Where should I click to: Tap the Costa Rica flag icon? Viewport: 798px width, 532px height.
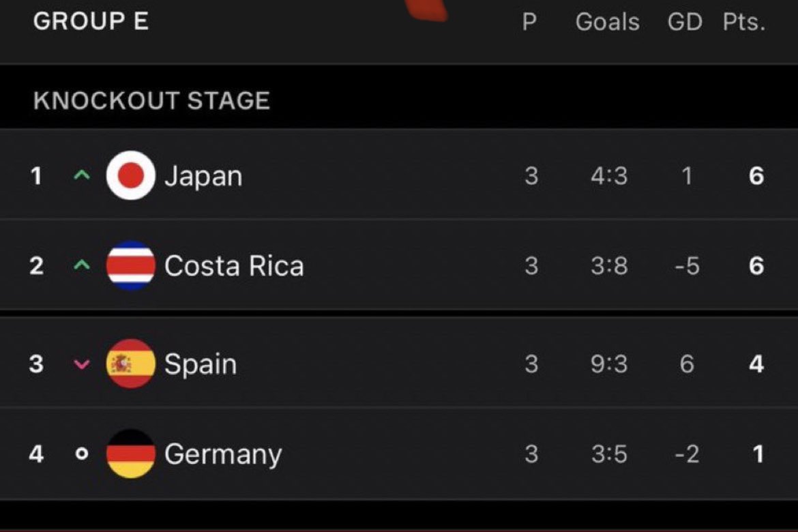(x=131, y=265)
